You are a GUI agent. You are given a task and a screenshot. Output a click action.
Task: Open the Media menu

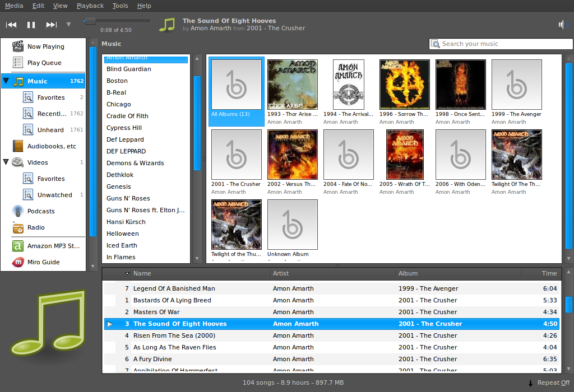(x=13, y=6)
